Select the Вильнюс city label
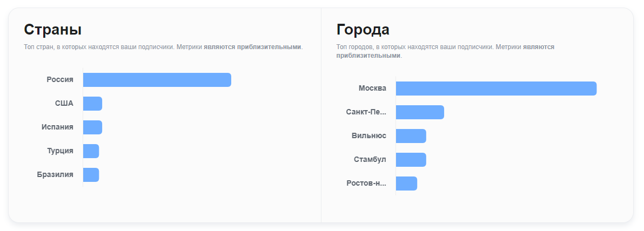 click(369, 136)
